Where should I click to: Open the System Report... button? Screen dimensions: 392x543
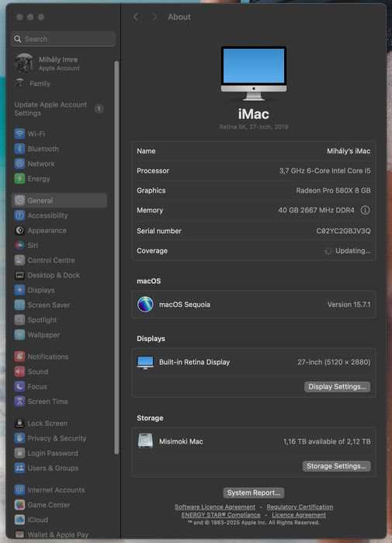tap(254, 493)
